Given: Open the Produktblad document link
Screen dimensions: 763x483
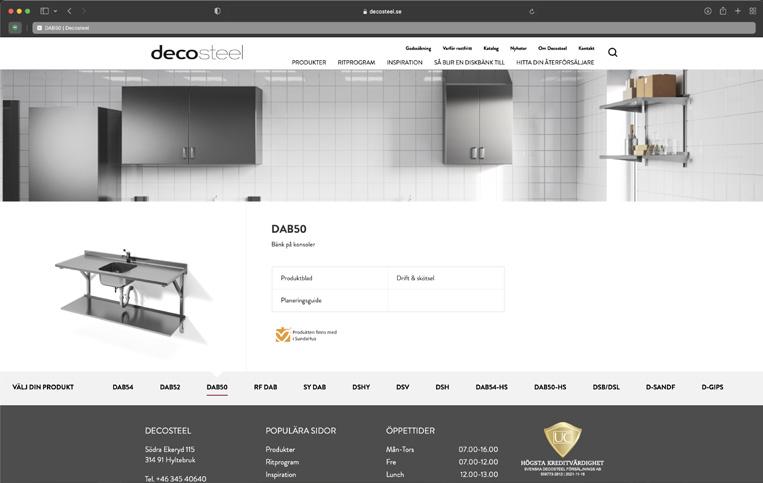Looking at the screenshot, I should (x=296, y=278).
